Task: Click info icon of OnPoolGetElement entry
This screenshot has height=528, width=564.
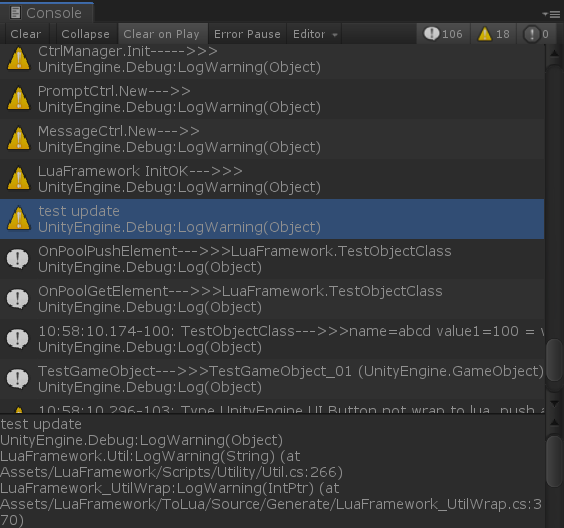Action: click(18, 299)
